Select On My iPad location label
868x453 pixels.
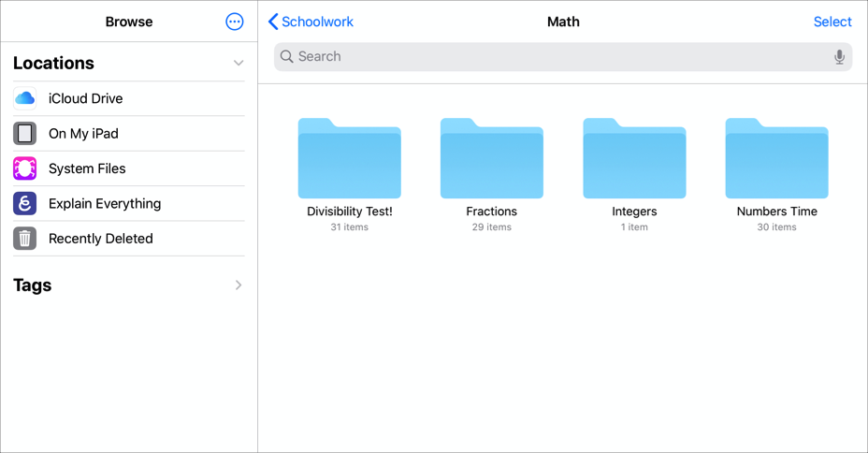pyautogui.click(x=83, y=134)
